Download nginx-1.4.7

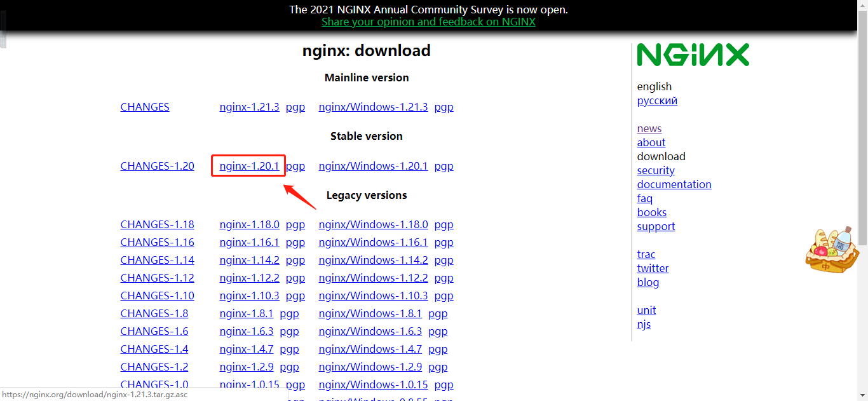[x=247, y=349]
